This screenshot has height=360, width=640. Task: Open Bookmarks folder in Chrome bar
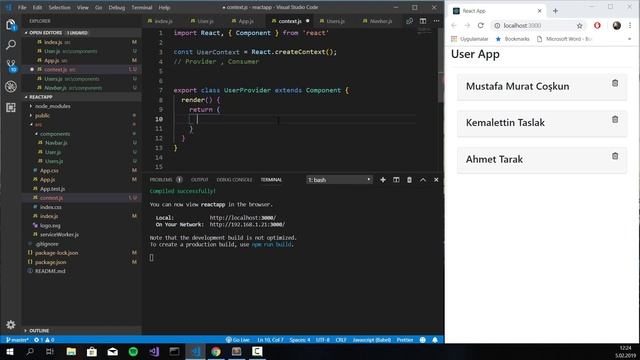tap(512, 39)
